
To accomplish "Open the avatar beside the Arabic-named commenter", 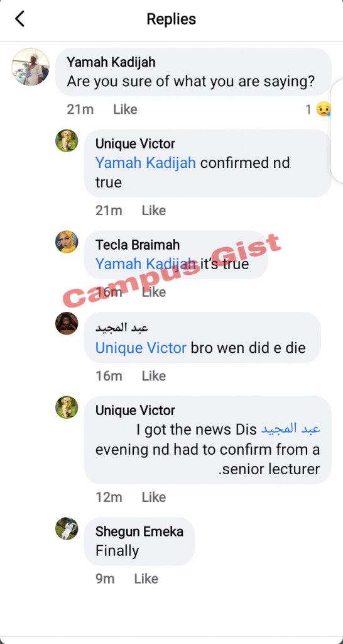I will tap(67, 323).
